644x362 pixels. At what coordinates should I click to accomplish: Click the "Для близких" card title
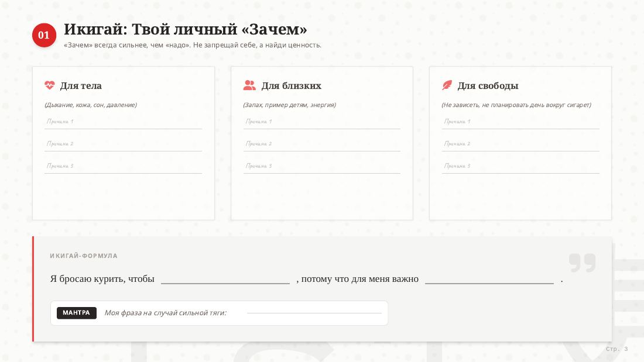coord(291,86)
